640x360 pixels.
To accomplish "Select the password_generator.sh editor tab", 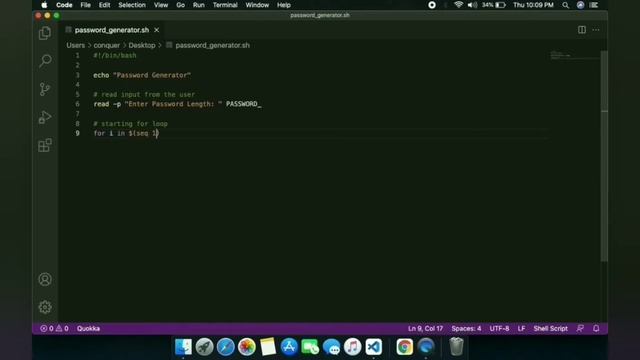I will coord(111,30).
